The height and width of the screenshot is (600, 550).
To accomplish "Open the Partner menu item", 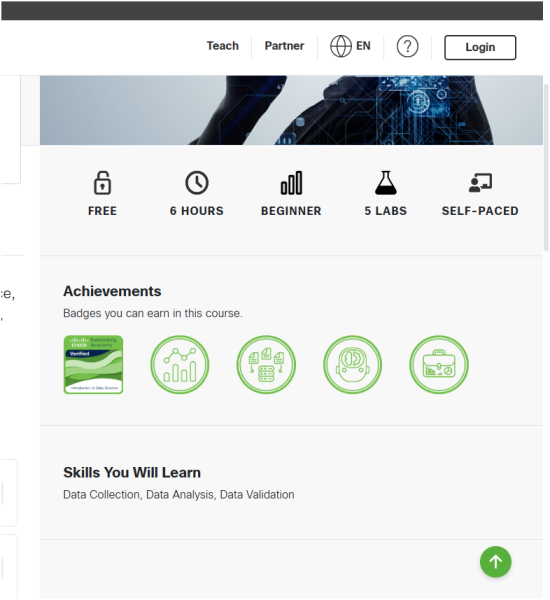I will [284, 46].
